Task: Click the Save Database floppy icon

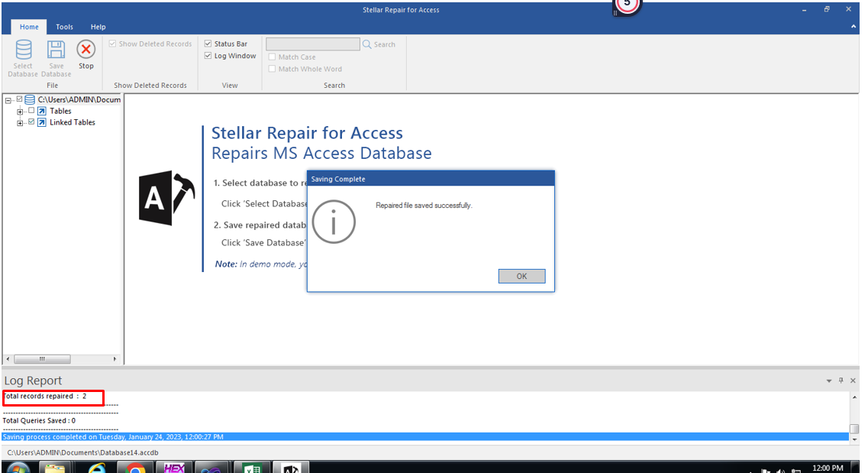Action: [x=56, y=50]
